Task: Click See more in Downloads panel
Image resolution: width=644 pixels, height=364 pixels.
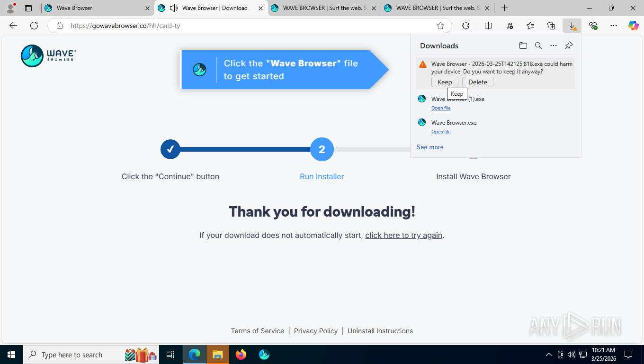Action: click(x=430, y=147)
